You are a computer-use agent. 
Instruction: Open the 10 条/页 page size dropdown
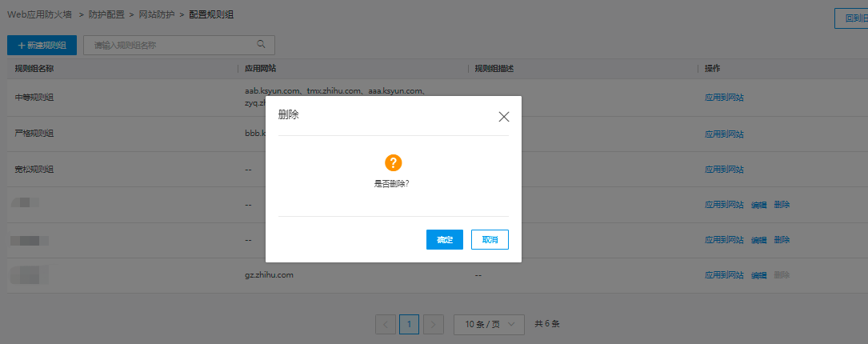489,324
